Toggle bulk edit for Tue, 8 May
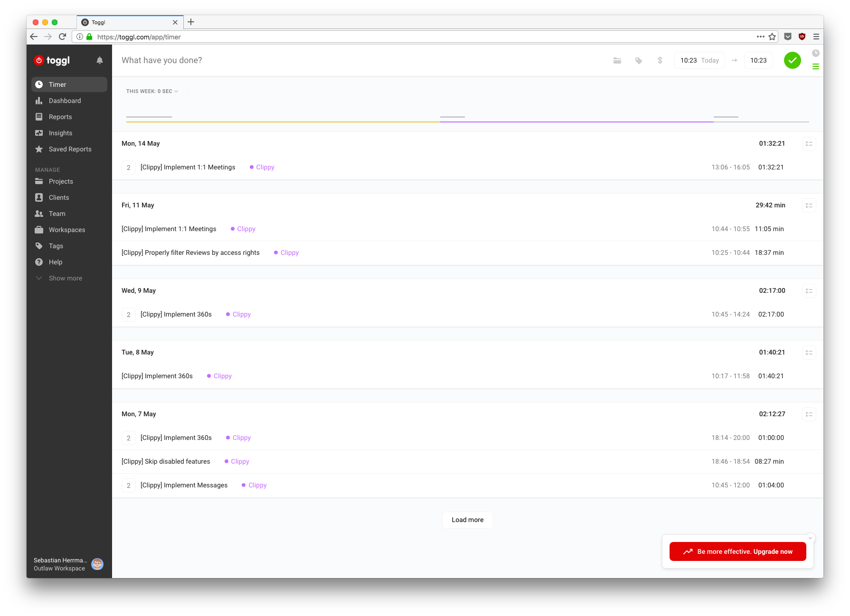Viewport: 850px width, 616px height. pyautogui.click(x=809, y=353)
